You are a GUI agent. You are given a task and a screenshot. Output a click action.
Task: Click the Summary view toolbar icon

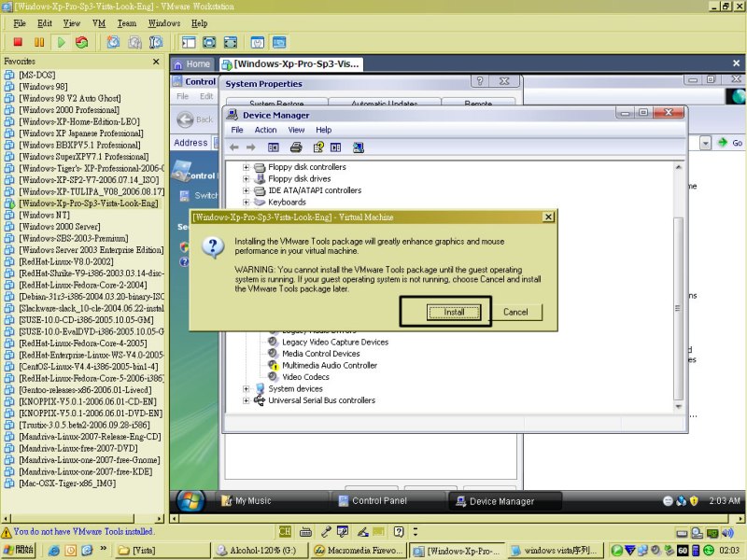pos(258,42)
